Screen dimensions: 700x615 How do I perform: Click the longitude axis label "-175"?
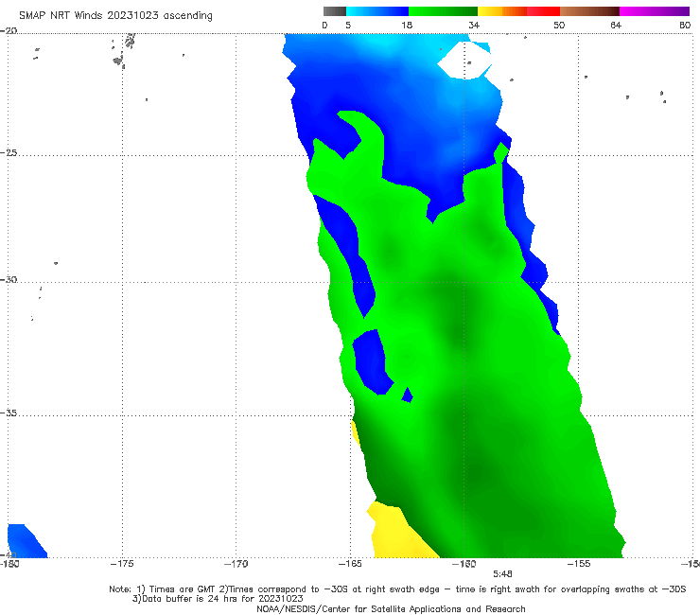coord(122,564)
